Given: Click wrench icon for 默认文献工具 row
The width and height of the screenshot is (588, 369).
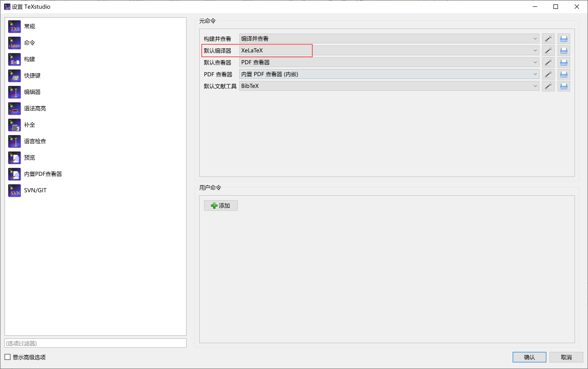Looking at the screenshot, I should click(548, 86).
